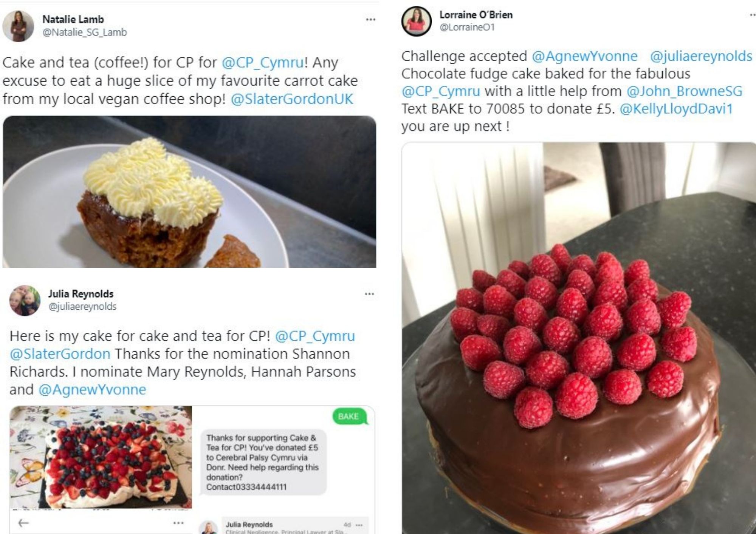This screenshot has width=756, height=534.
Task: Open more options on Natalie Lamb's tweet
Action: (370, 19)
